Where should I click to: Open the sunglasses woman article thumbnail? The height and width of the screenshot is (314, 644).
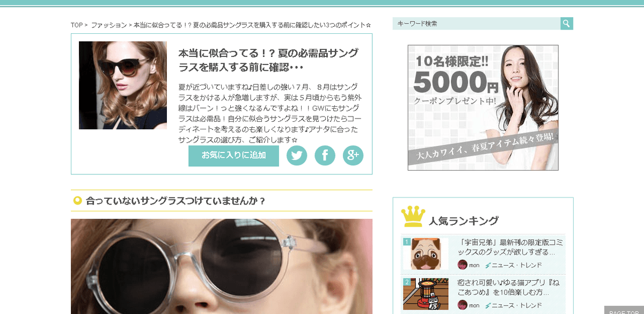tap(123, 85)
